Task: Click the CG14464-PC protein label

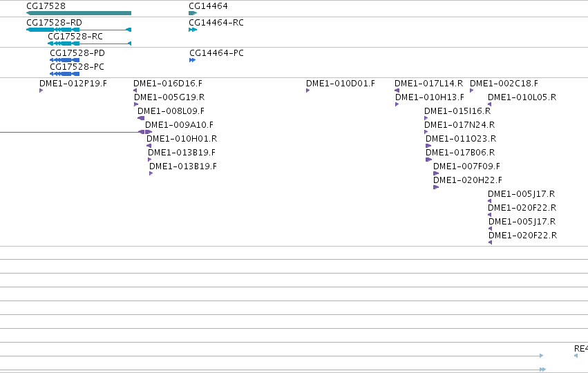Action: pos(216,53)
